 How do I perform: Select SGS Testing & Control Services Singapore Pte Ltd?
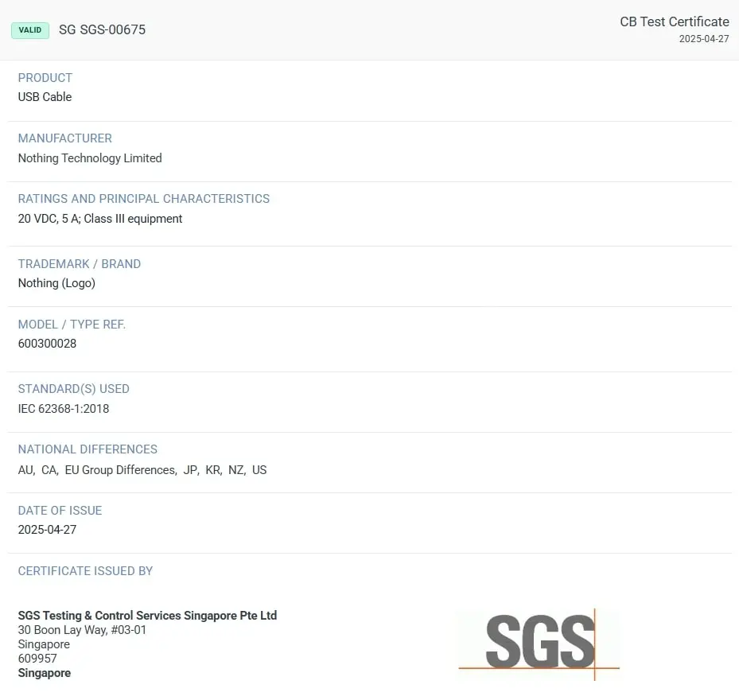click(147, 615)
